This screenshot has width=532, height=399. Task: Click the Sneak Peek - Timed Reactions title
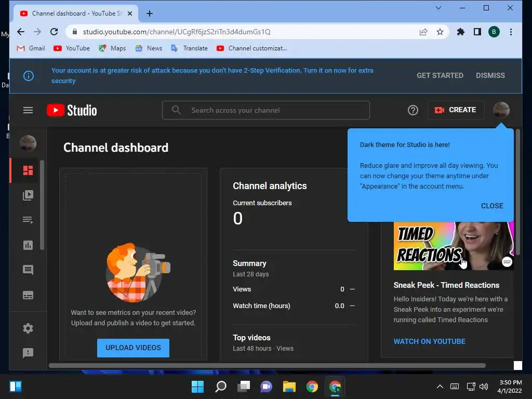point(446,285)
